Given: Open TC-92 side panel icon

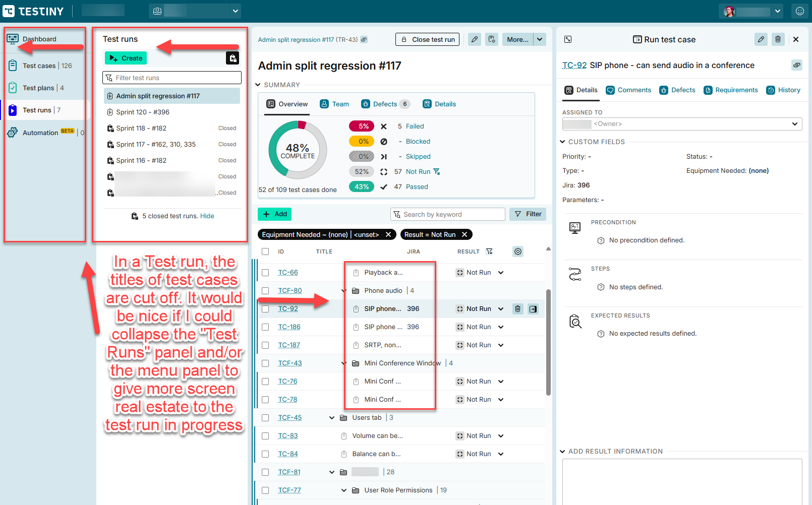Looking at the screenshot, I should click(533, 309).
